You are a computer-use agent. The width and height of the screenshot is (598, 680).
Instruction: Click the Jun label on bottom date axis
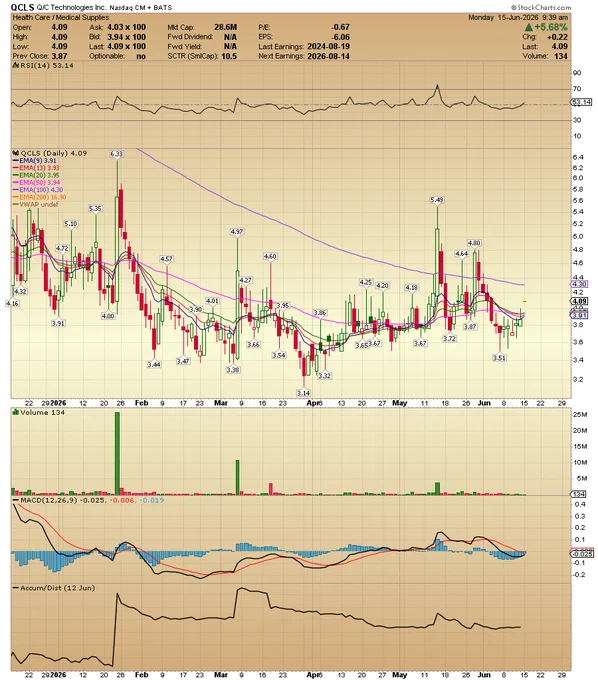coord(484,675)
